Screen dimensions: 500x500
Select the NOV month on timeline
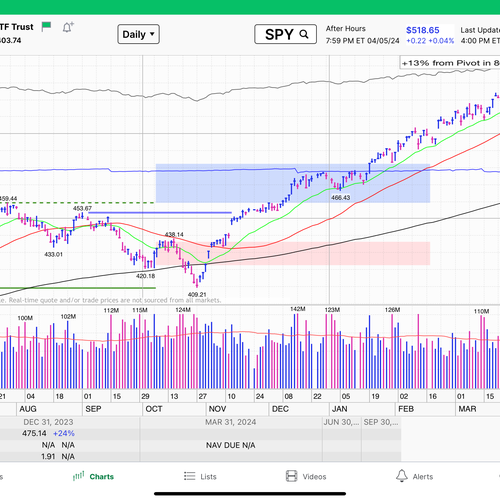217,409
